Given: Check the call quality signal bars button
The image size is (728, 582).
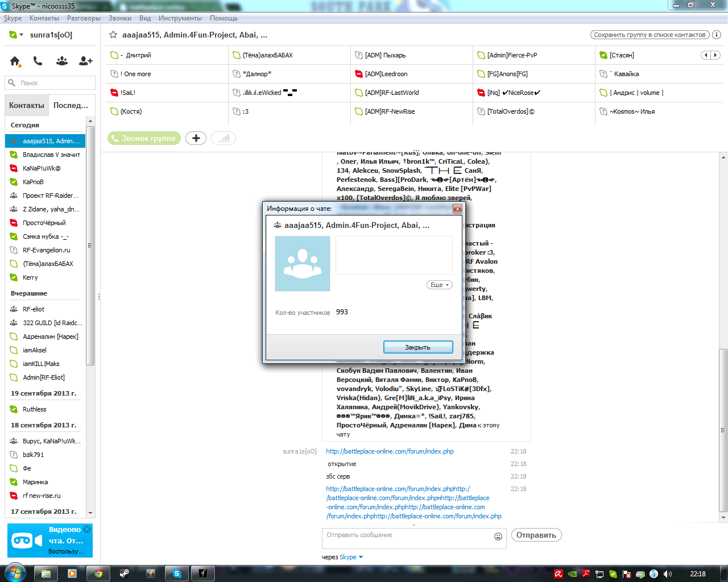Looking at the screenshot, I should click(224, 138).
